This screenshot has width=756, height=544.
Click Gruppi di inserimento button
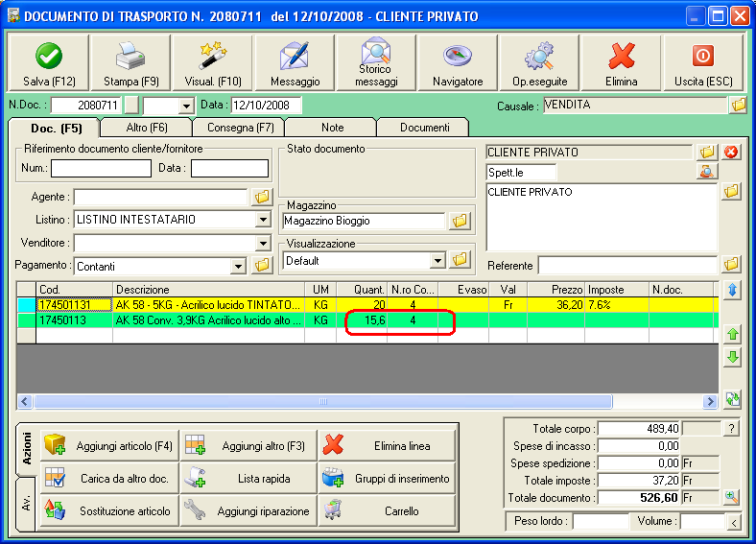[x=388, y=478]
